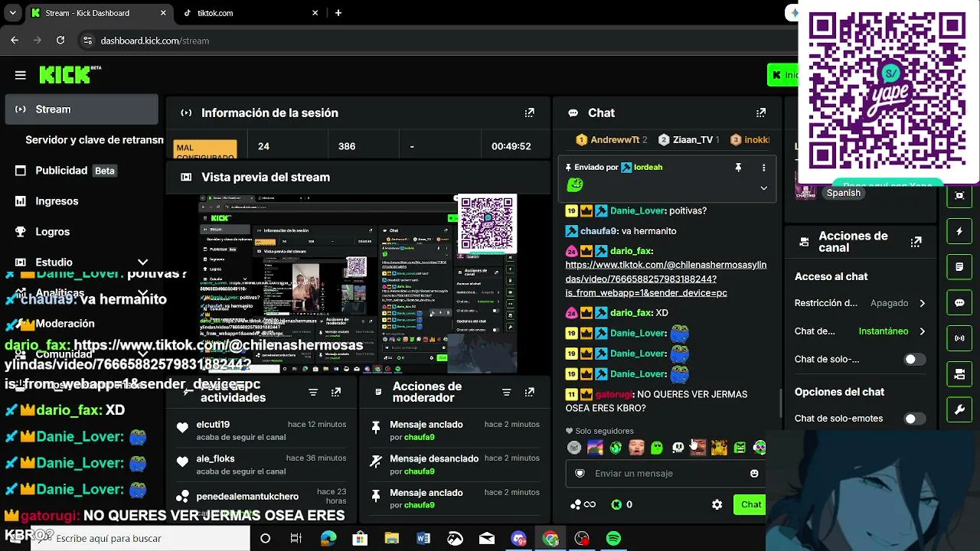Image resolution: width=980 pixels, height=551 pixels.
Task: Click the note document sidebar button
Action: (x=959, y=267)
